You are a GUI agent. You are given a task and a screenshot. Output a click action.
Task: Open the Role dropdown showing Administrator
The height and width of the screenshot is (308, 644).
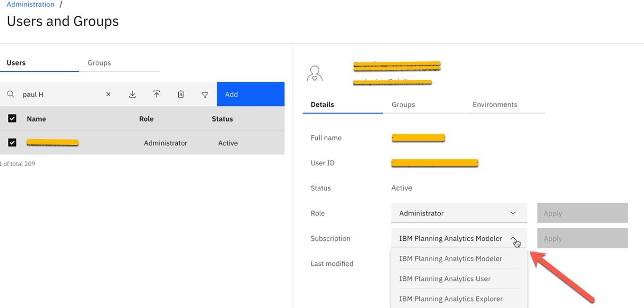click(x=459, y=213)
